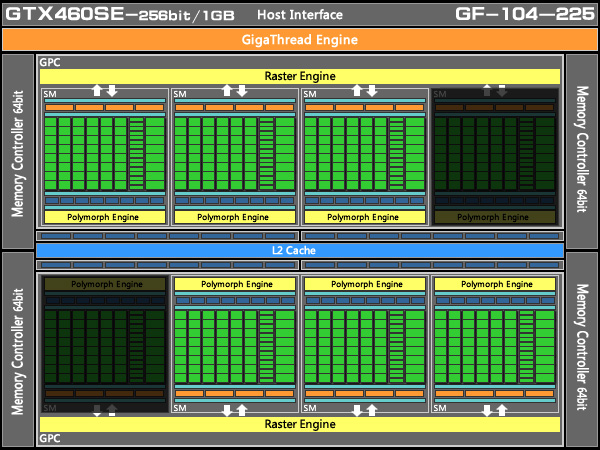
Task: Click greyed up arrow below disabled lower SM
Action: coord(112,410)
